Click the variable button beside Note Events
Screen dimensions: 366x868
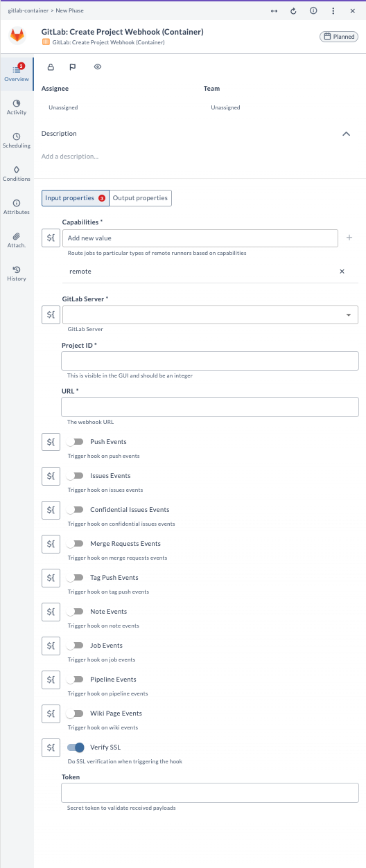tap(51, 612)
